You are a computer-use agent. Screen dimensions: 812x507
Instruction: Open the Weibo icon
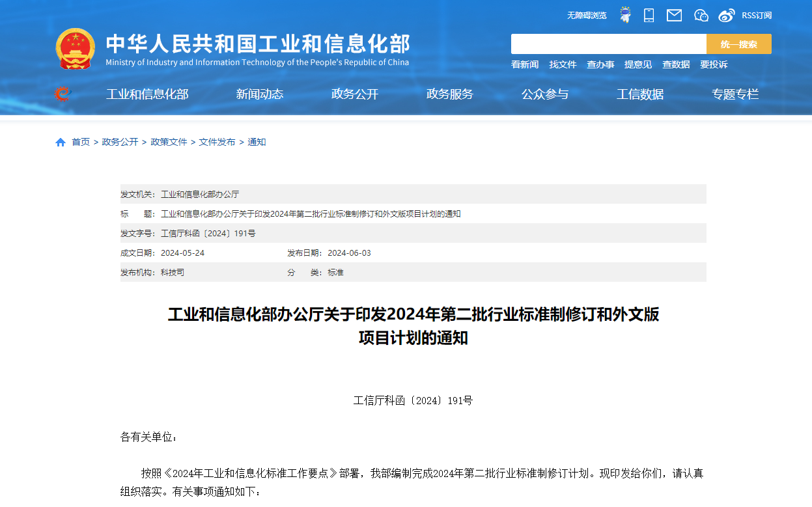[727, 15]
